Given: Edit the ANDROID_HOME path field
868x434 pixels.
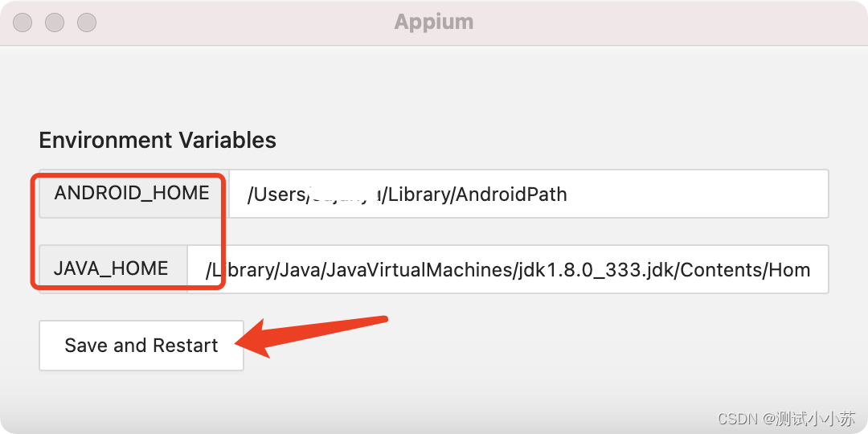Looking at the screenshot, I should pos(529,194).
